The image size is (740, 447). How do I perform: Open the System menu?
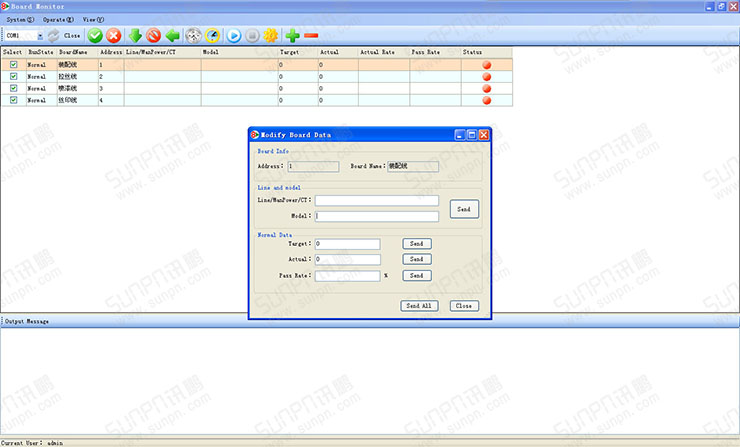point(20,19)
